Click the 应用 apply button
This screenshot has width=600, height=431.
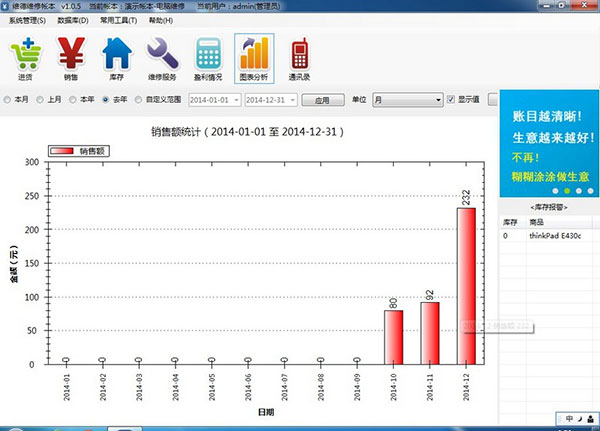click(x=323, y=100)
